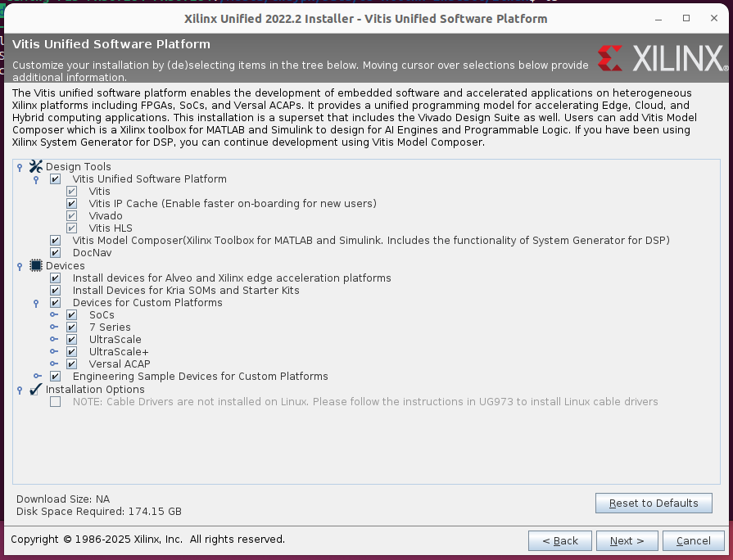Uncheck the UltraScale+ checkbox
733x560 pixels.
tap(71, 351)
